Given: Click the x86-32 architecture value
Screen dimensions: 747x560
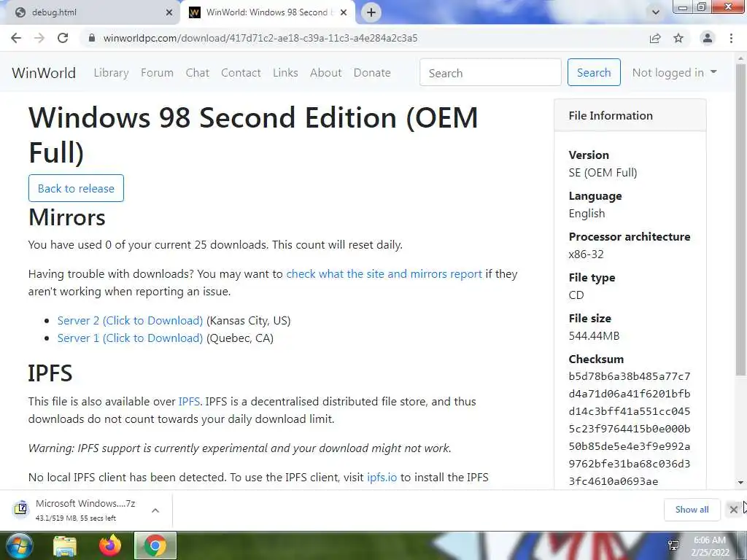Looking at the screenshot, I should click(x=586, y=254).
